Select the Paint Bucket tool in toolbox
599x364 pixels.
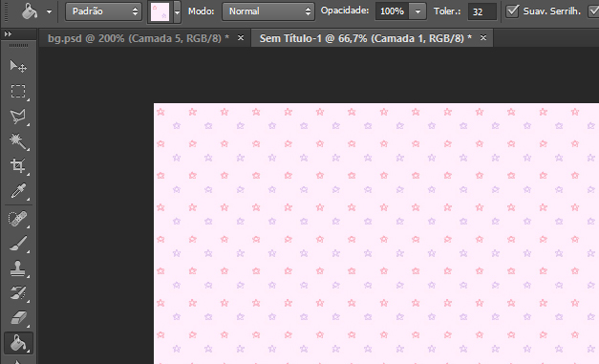click(x=18, y=343)
